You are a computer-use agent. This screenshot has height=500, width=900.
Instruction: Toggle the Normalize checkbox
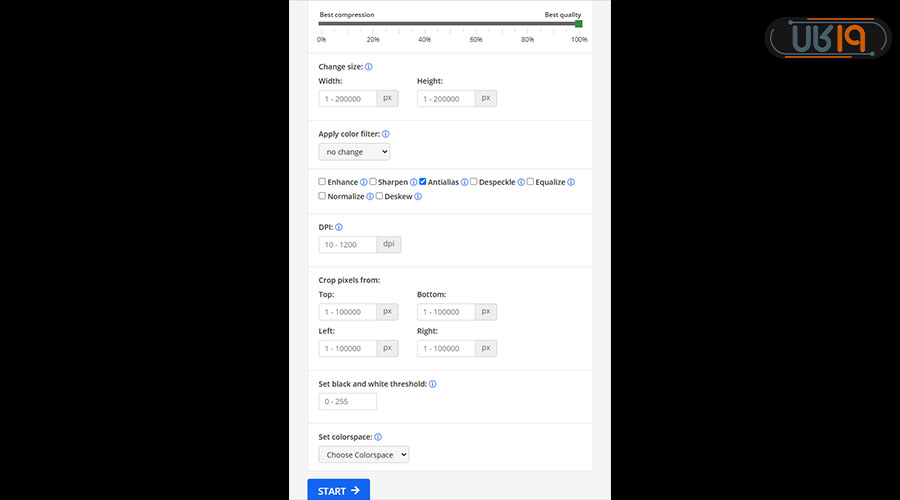[322, 196]
